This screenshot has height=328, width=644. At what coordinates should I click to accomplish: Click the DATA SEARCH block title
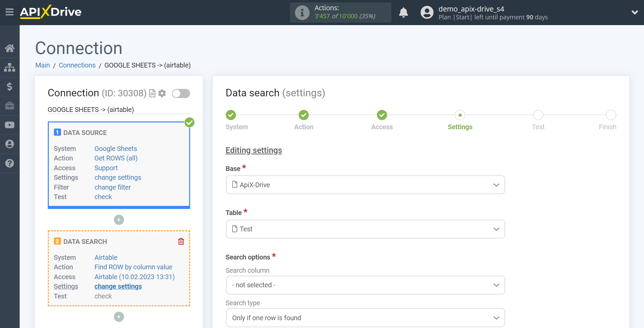[x=85, y=242]
